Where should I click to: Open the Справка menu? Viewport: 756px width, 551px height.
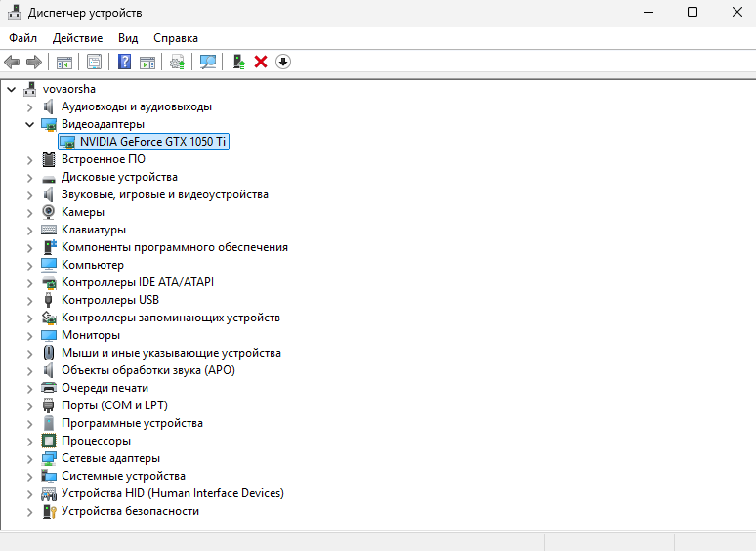176,37
